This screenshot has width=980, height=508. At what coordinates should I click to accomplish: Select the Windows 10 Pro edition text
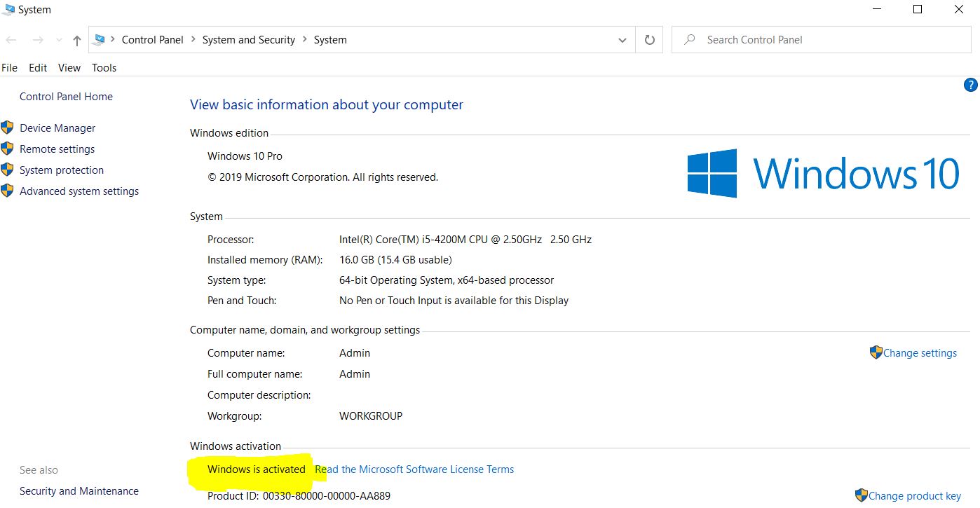point(245,156)
